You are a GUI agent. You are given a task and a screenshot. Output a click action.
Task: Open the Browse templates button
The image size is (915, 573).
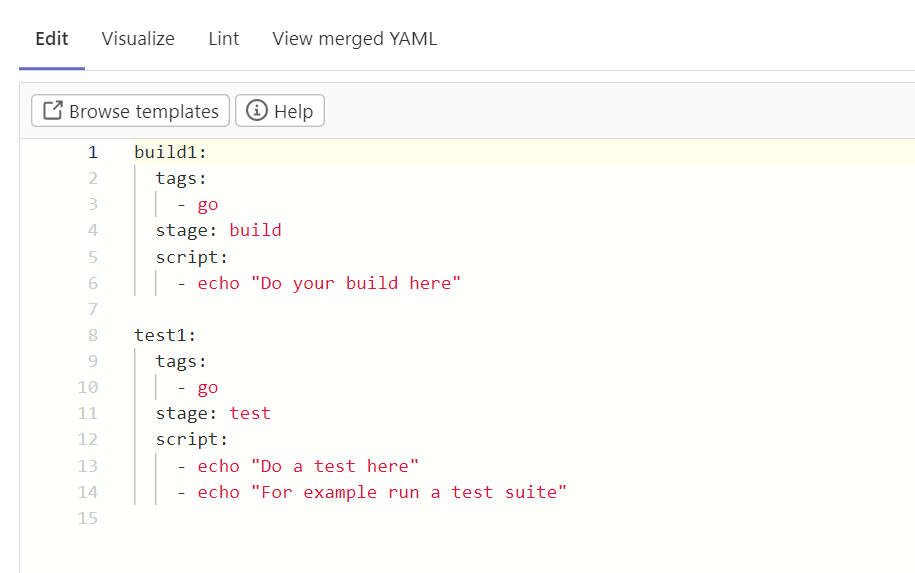(130, 111)
